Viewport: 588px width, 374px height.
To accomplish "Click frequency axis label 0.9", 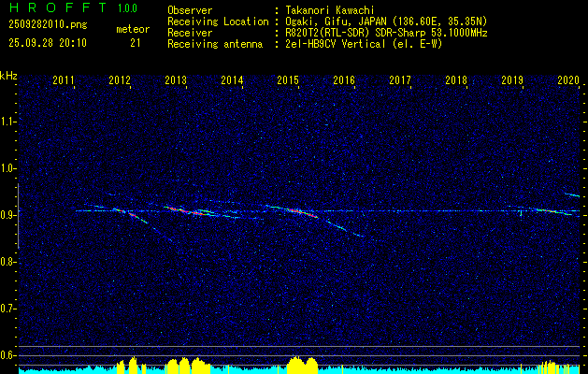I will pyautogui.click(x=7, y=215).
